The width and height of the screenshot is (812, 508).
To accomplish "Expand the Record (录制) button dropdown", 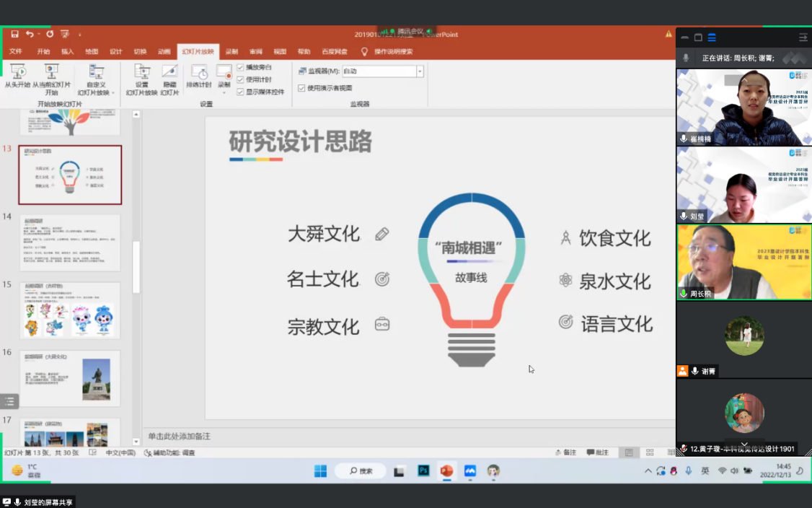I will pyautogui.click(x=224, y=92).
